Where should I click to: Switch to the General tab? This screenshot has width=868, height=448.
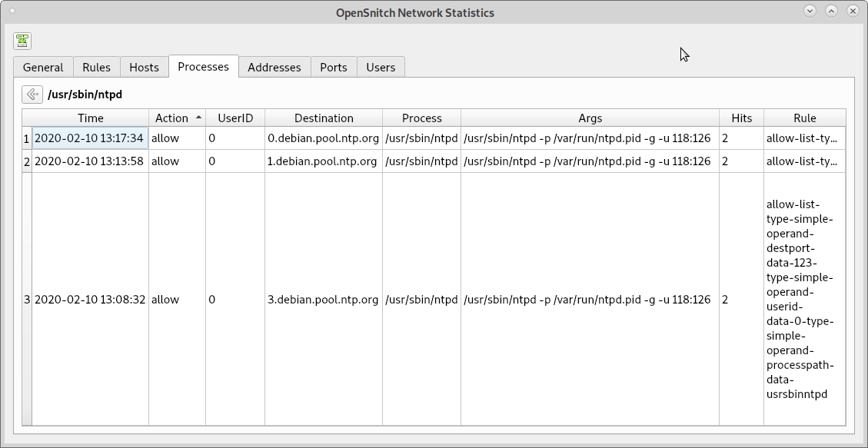43,67
